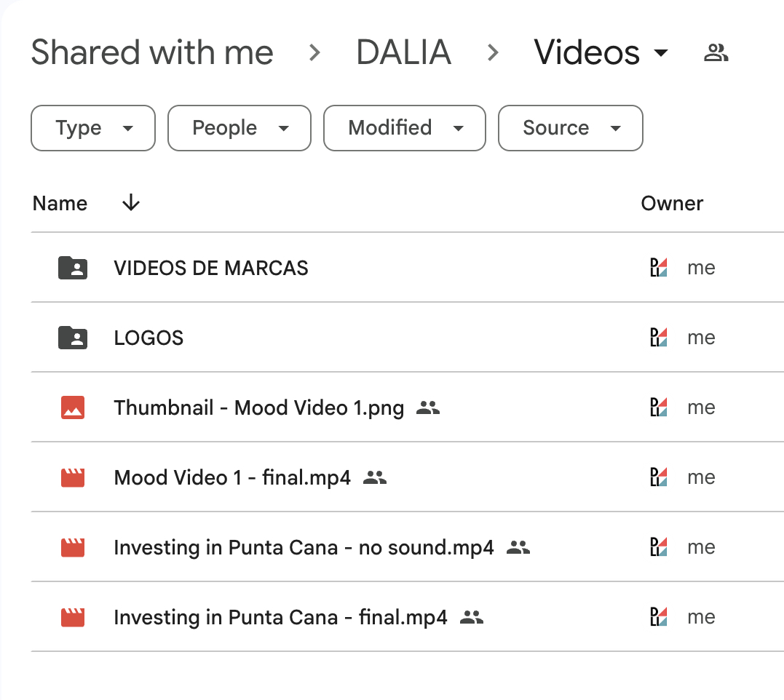Click video icon for Mood Video 1 - final.mp4
Viewport: 784px width, 700px height.
click(x=73, y=477)
